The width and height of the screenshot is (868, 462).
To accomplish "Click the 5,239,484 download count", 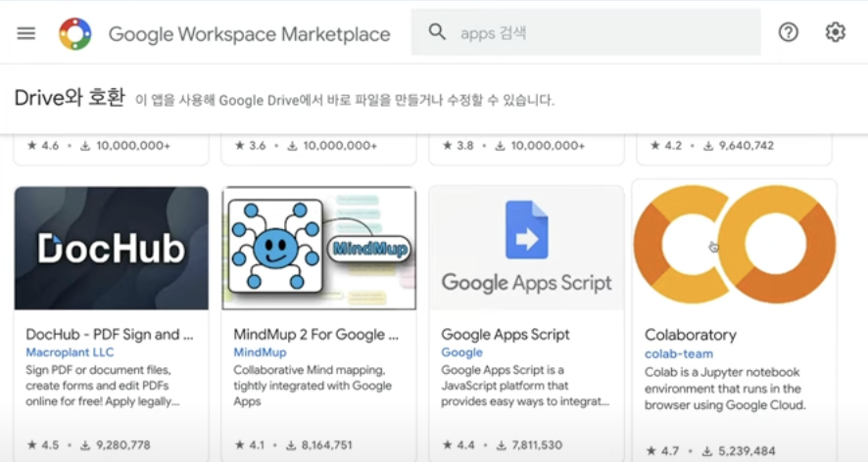I will 739,451.
